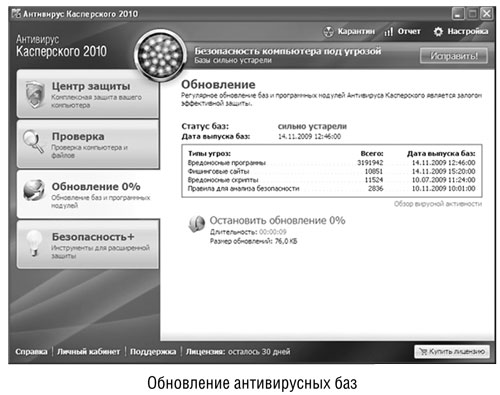Click the Отчет label in top toolbar
The height and width of the screenshot is (395, 500).
point(409,31)
